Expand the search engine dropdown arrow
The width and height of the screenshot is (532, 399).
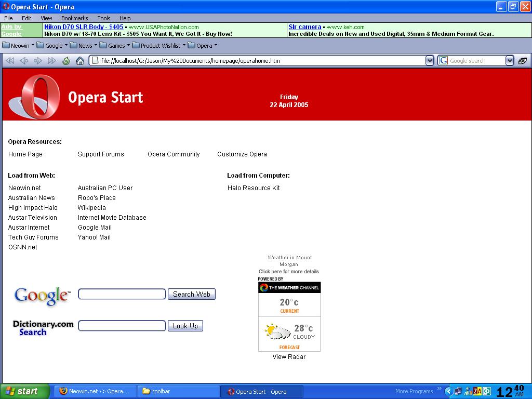[510, 61]
